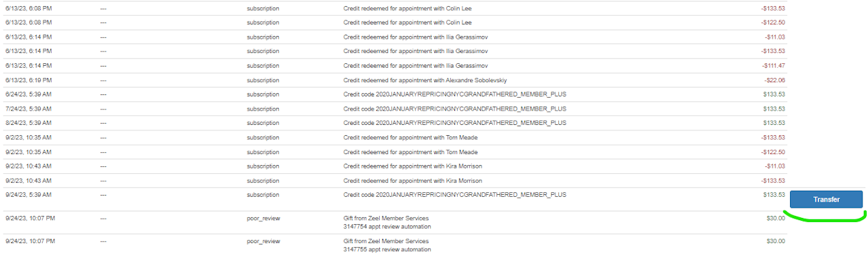Click the 7/24/23, 5:39 AM date

[28, 109]
